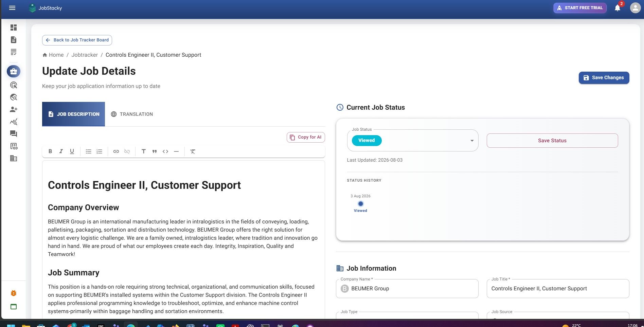Click the Company Overview heading text
Screen dimensions: 644x327
pyautogui.click(x=84, y=207)
